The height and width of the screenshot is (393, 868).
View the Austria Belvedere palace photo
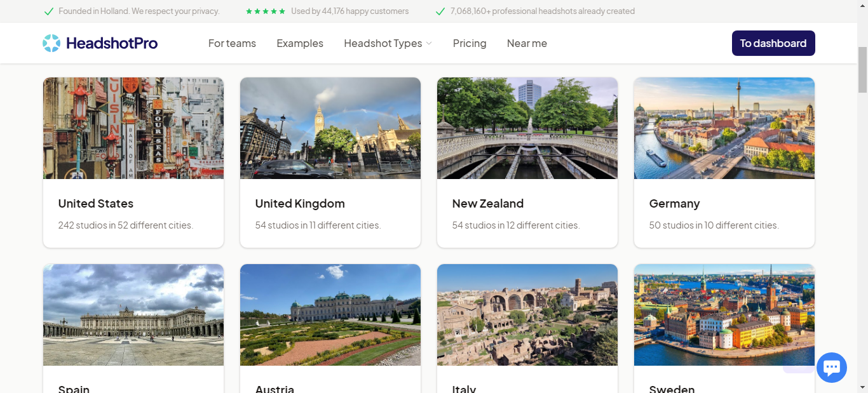[x=330, y=315]
